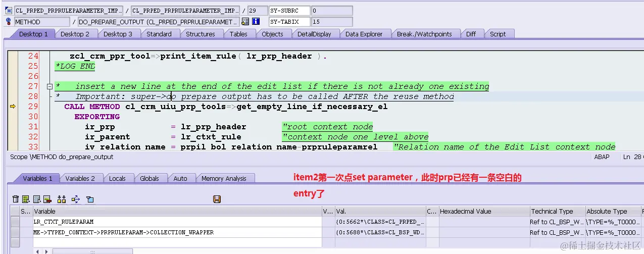This screenshot has width=644, height=254.
Task: Click the empty variable name input row
Action: [177, 242]
